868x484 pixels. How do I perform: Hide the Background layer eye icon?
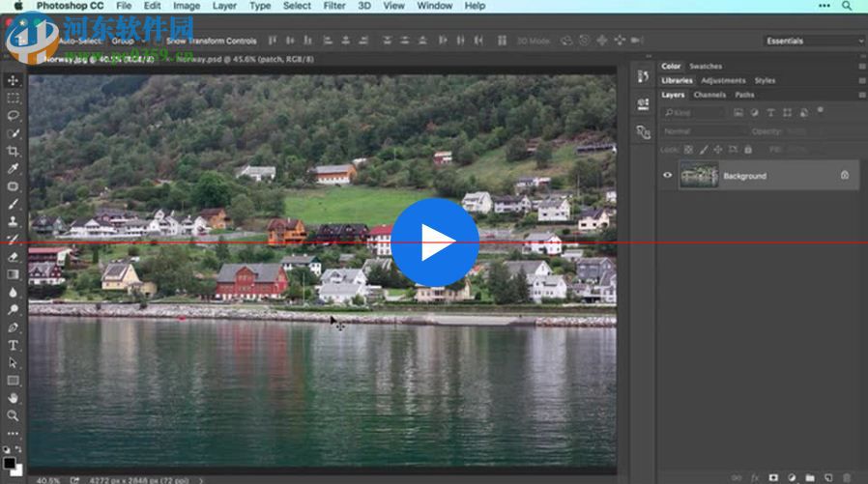[668, 176]
